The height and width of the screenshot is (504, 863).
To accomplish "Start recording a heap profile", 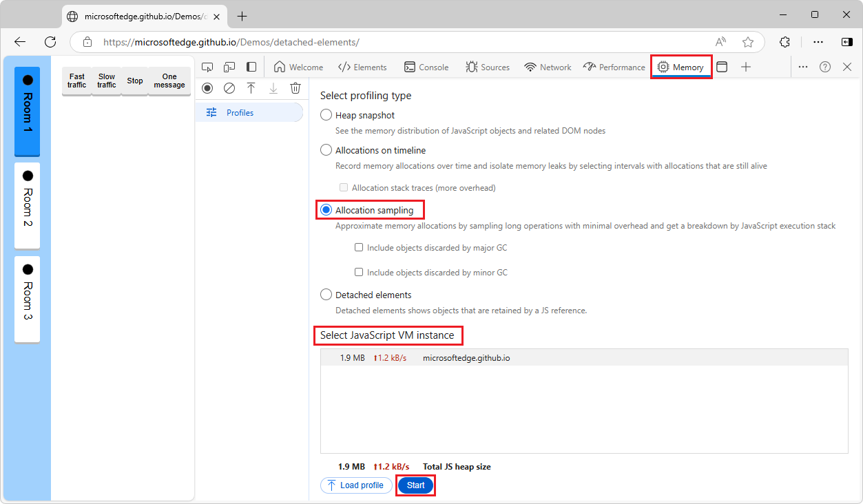I will pyautogui.click(x=207, y=88).
